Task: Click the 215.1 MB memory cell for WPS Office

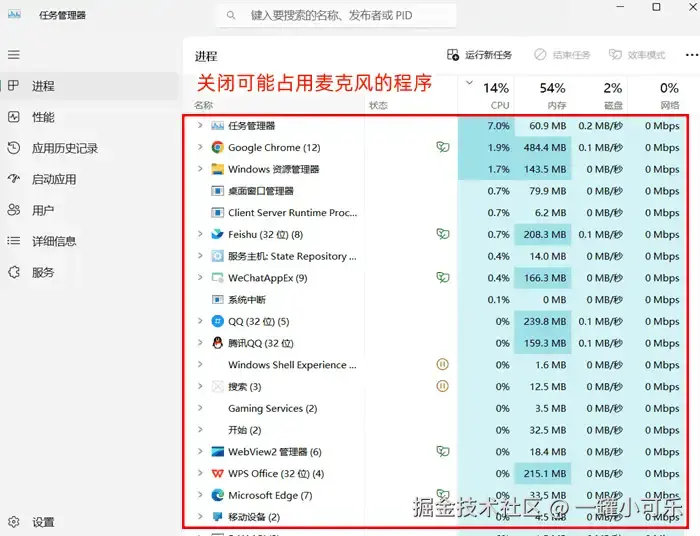Action: tap(543, 474)
